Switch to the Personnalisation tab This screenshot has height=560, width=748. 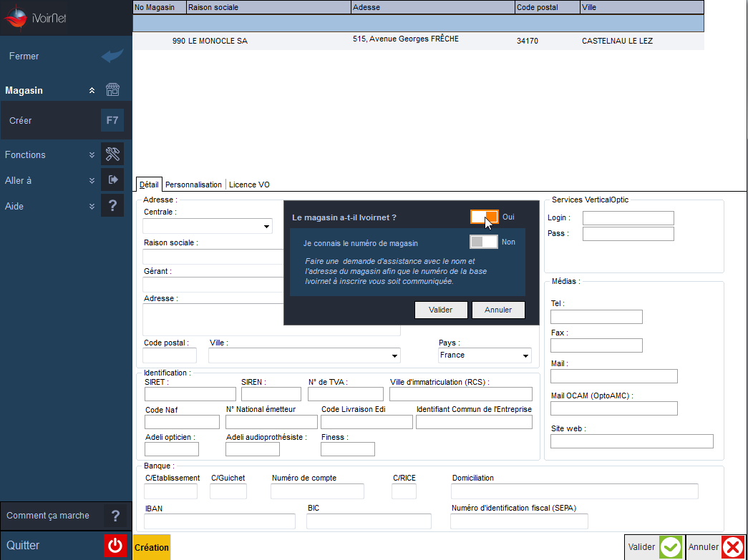(x=193, y=185)
